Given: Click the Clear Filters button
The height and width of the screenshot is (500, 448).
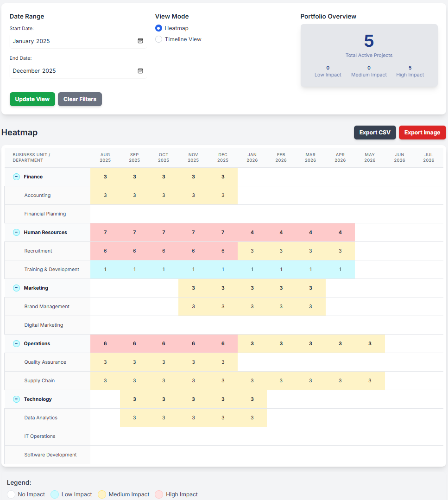Looking at the screenshot, I should pos(80,99).
